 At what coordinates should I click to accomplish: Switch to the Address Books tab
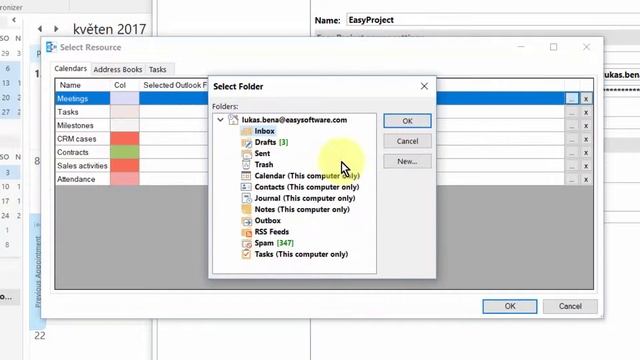pos(118,69)
